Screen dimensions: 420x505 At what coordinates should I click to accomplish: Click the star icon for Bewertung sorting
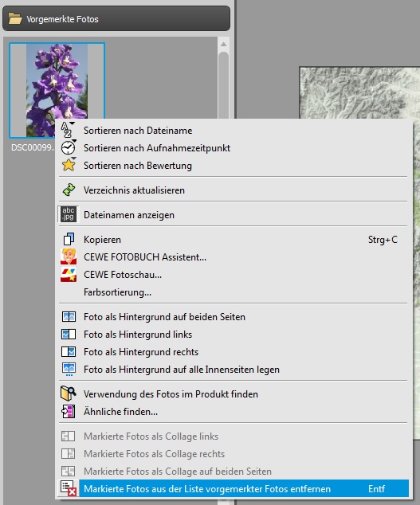point(69,165)
